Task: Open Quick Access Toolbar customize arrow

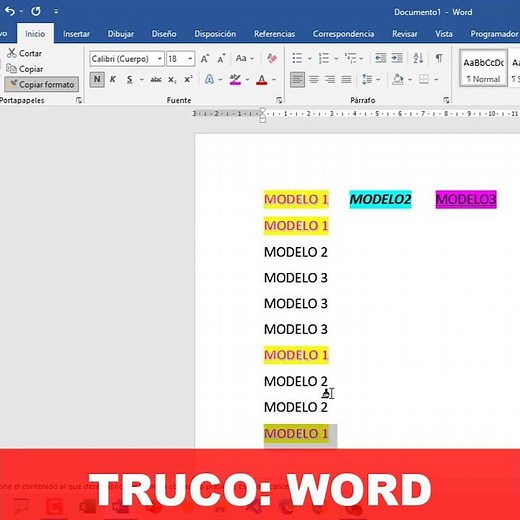Action: tap(56, 11)
